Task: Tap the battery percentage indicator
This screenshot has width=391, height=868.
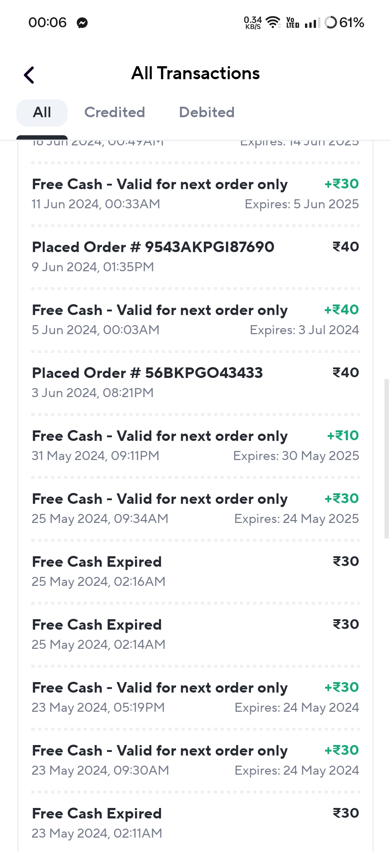Action: click(x=345, y=22)
